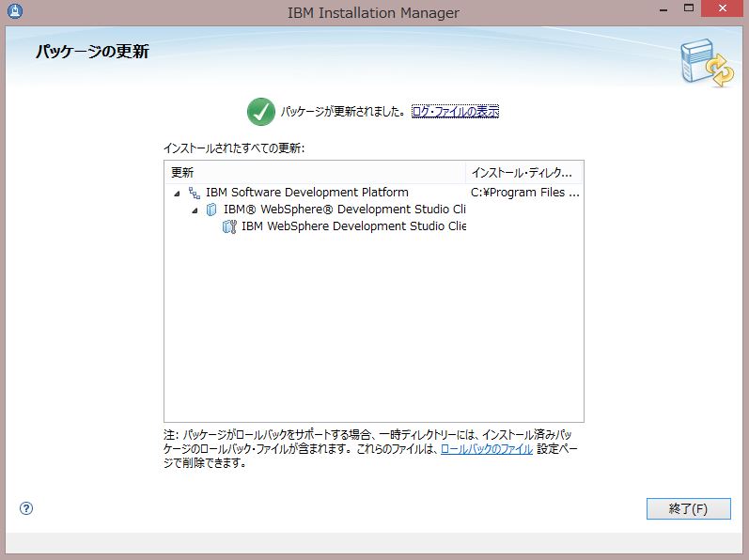Click the 終了(F) button
Viewport: 749px width, 560px height.
point(688,508)
